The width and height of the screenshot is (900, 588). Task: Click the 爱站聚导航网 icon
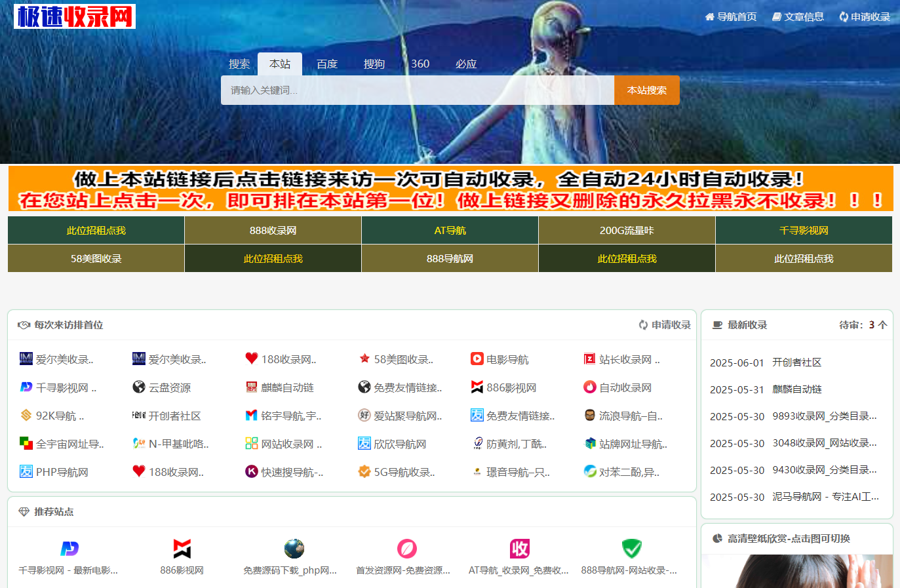click(x=364, y=415)
